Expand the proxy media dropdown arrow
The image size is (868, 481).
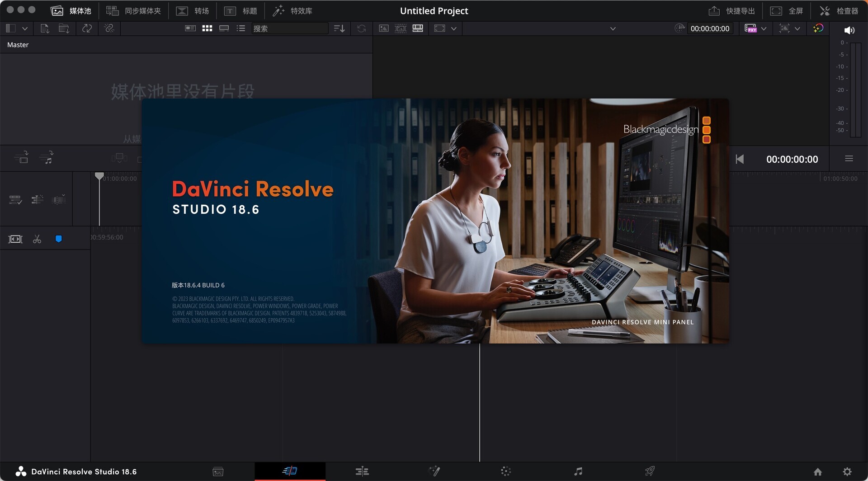764,28
